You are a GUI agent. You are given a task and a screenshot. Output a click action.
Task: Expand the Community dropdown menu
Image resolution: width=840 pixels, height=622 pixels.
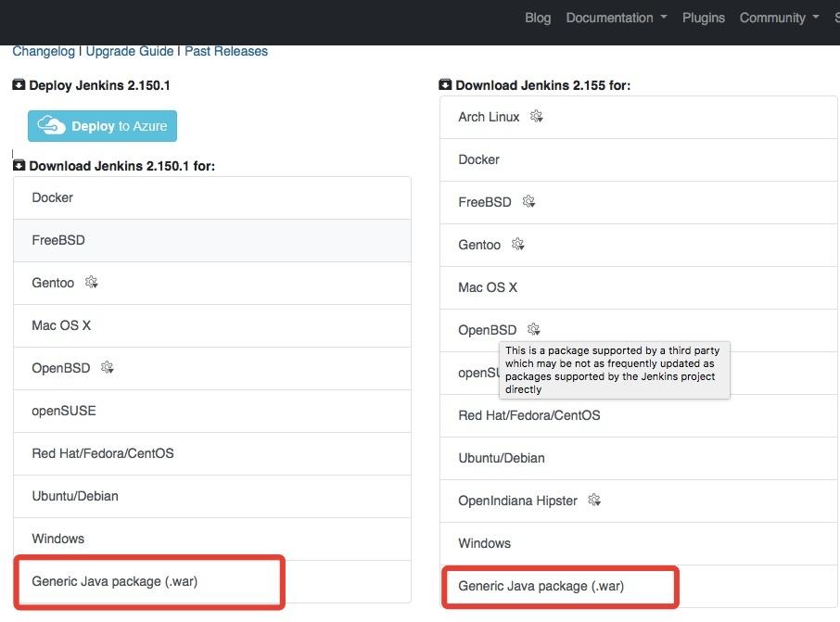click(x=780, y=18)
